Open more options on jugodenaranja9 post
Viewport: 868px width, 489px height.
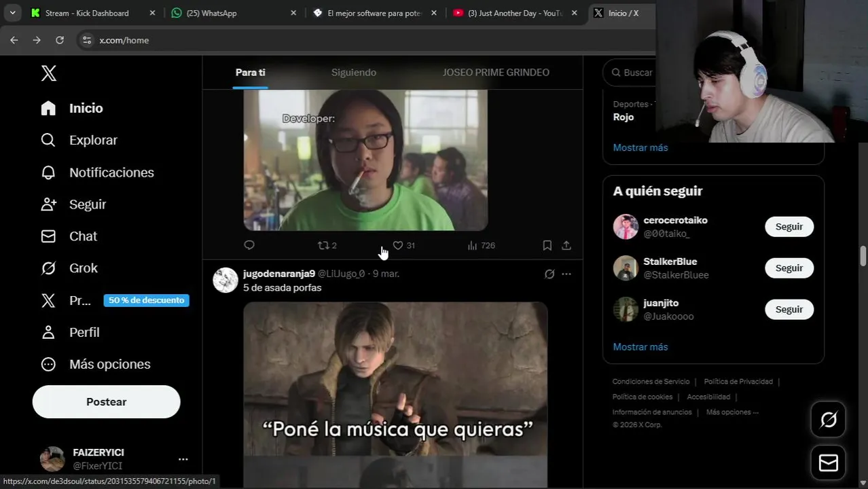pos(566,274)
